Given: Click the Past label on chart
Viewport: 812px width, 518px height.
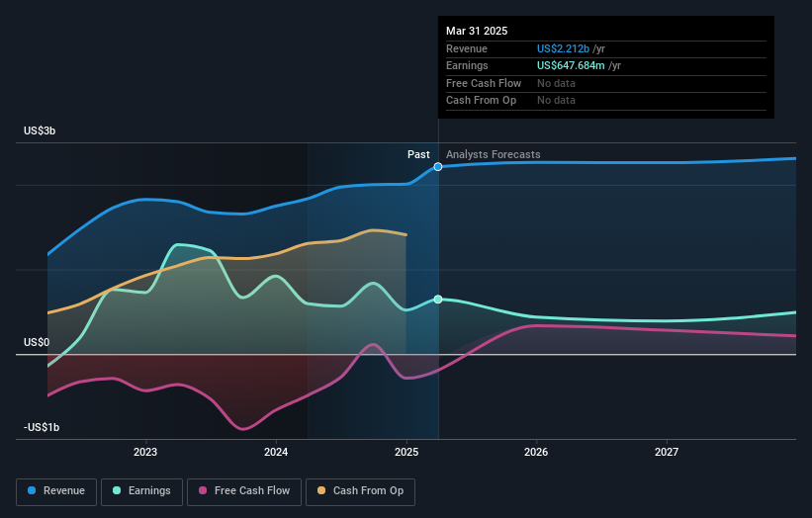Looking at the screenshot, I should point(418,155).
